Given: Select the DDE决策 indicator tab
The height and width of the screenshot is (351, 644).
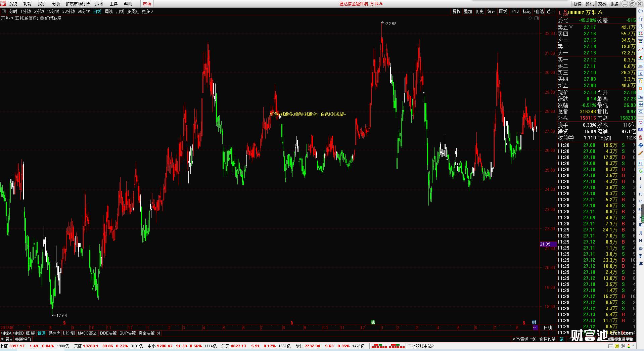Looking at the screenshot, I should point(108,333).
